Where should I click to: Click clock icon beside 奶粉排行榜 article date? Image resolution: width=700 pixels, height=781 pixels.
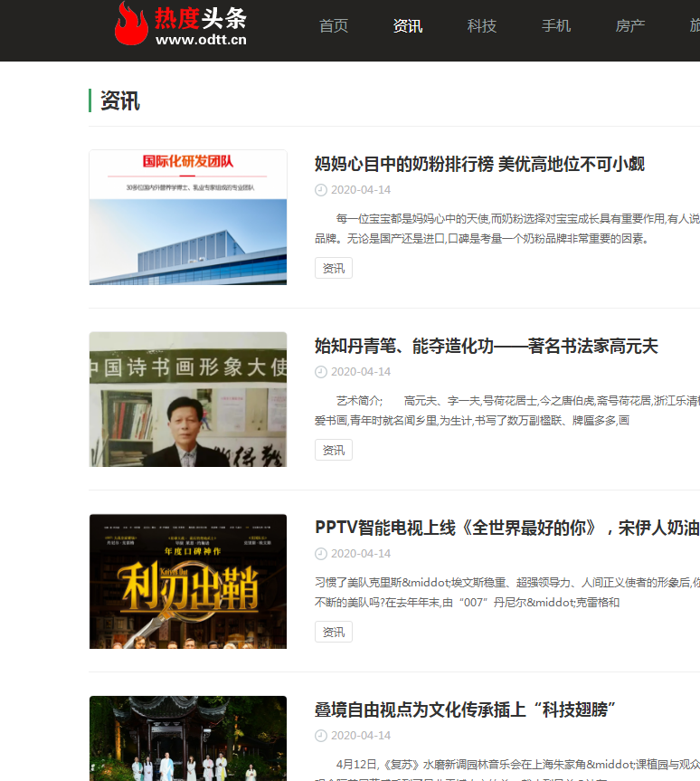pos(321,190)
